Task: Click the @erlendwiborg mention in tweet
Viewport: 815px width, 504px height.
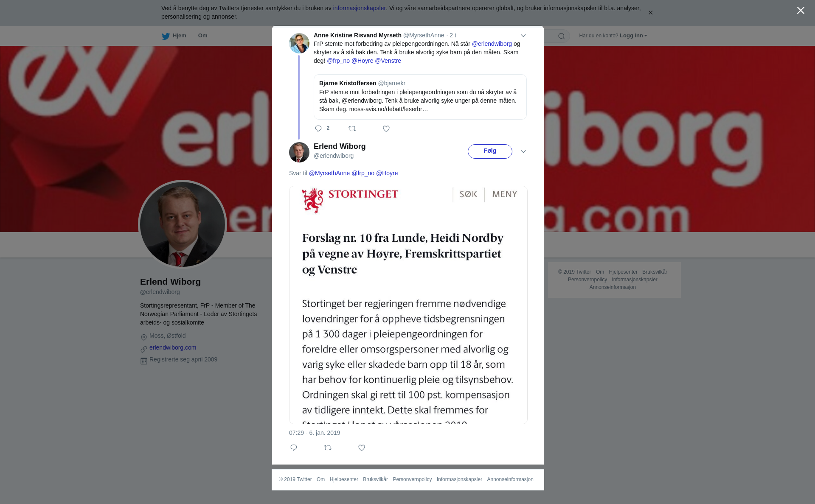Action: click(492, 44)
